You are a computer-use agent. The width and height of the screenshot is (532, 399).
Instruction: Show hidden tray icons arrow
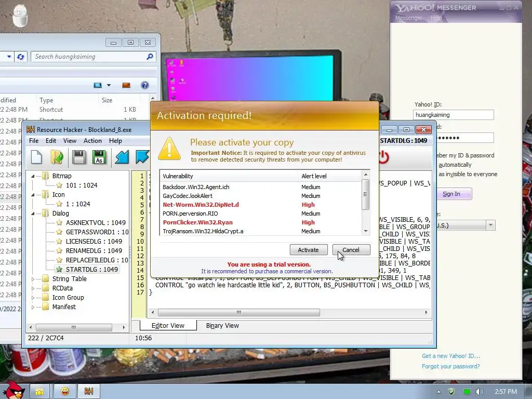[438, 392]
